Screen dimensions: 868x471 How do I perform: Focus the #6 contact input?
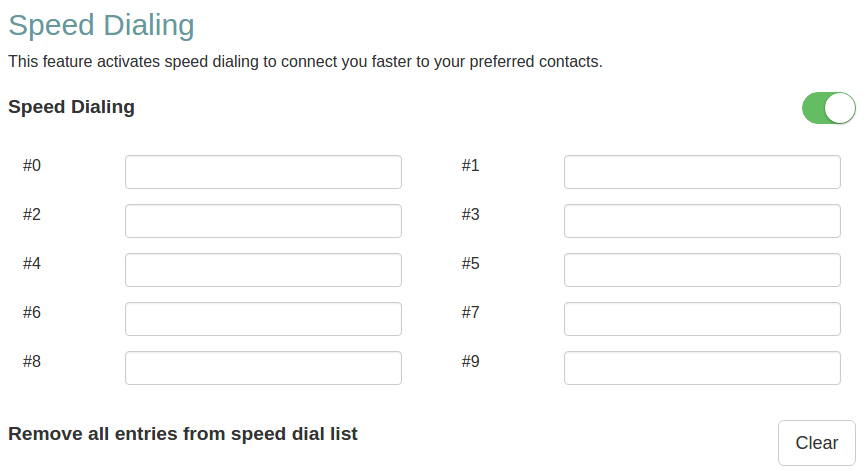[x=263, y=319]
